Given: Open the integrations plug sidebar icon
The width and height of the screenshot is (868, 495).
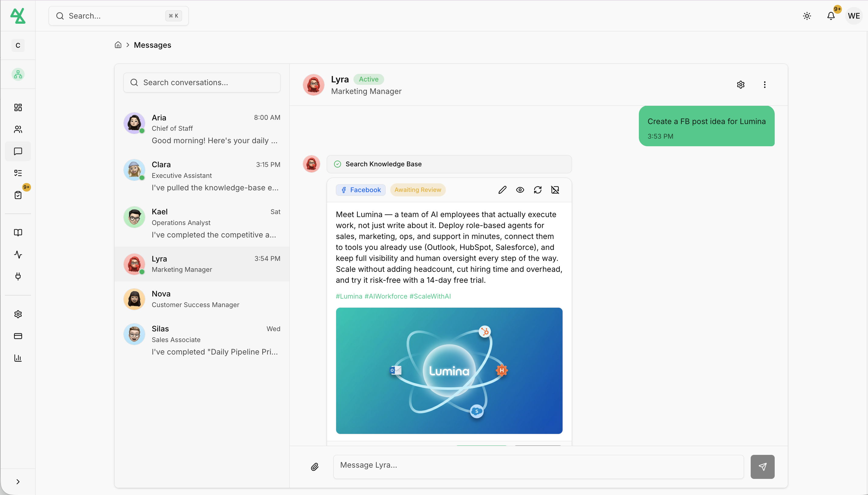Looking at the screenshot, I should click(x=18, y=276).
